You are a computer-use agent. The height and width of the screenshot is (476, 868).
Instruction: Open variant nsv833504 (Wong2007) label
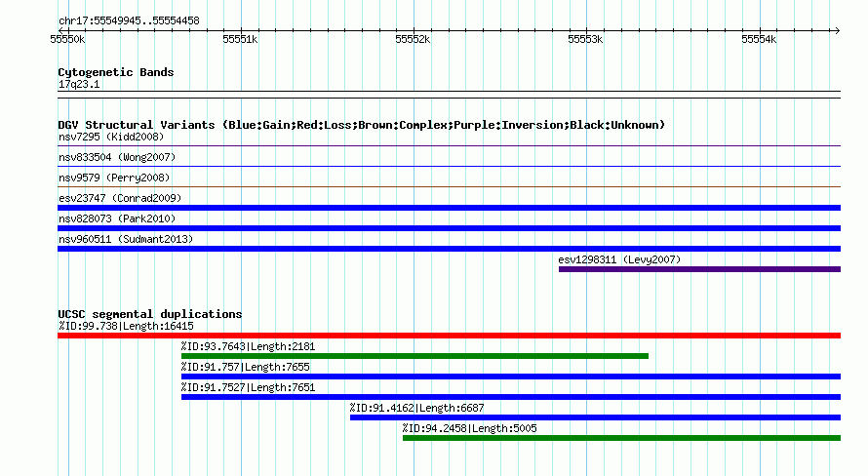pyautogui.click(x=117, y=157)
